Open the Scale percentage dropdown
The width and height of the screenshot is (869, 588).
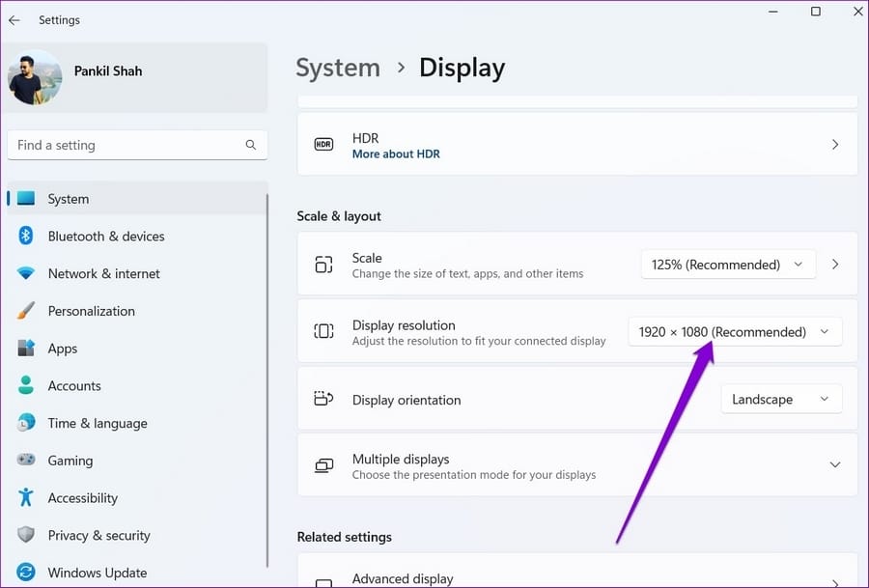[x=727, y=265]
